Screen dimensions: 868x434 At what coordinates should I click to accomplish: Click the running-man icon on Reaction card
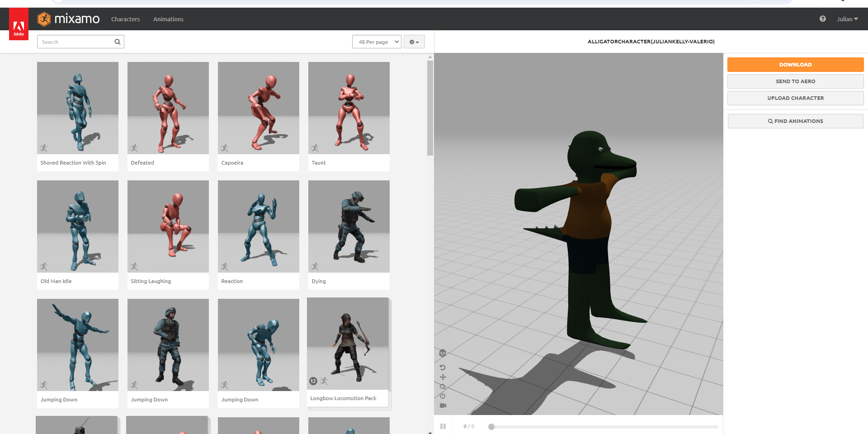(225, 267)
